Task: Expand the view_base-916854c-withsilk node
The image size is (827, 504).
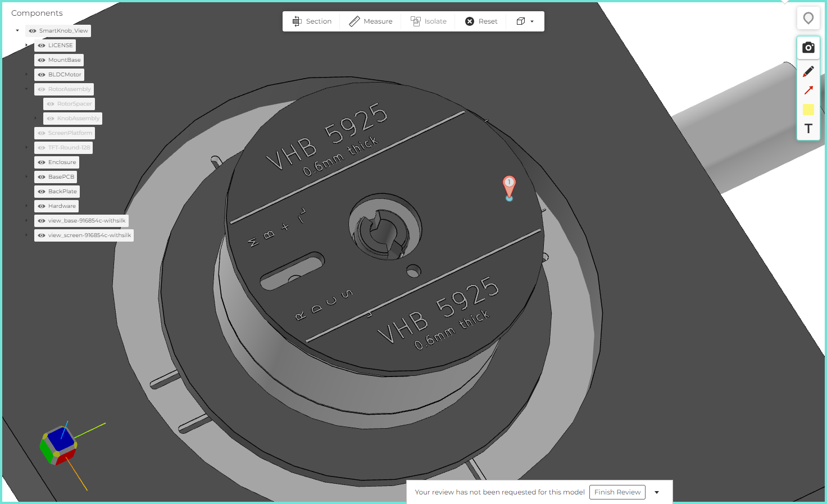Action: pyautogui.click(x=26, y=221)
